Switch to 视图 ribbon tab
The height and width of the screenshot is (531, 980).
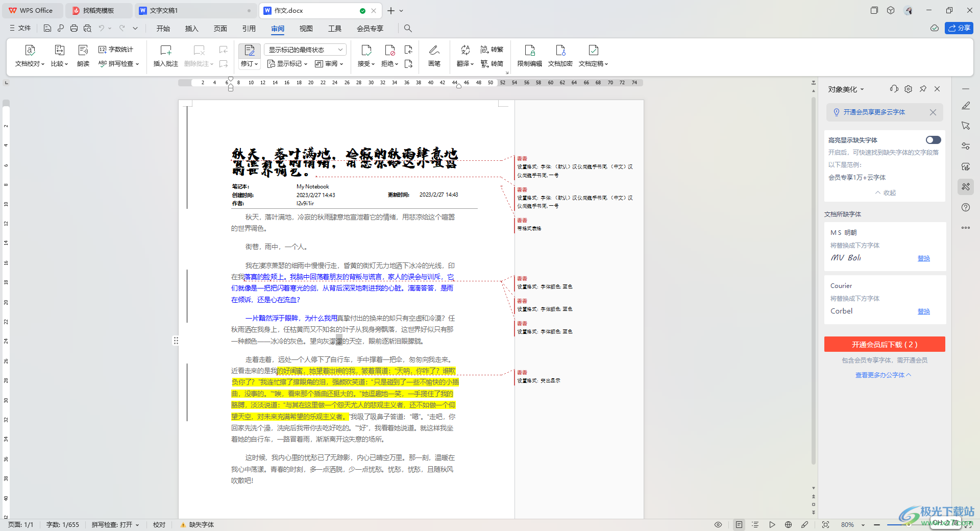(306, 28)
